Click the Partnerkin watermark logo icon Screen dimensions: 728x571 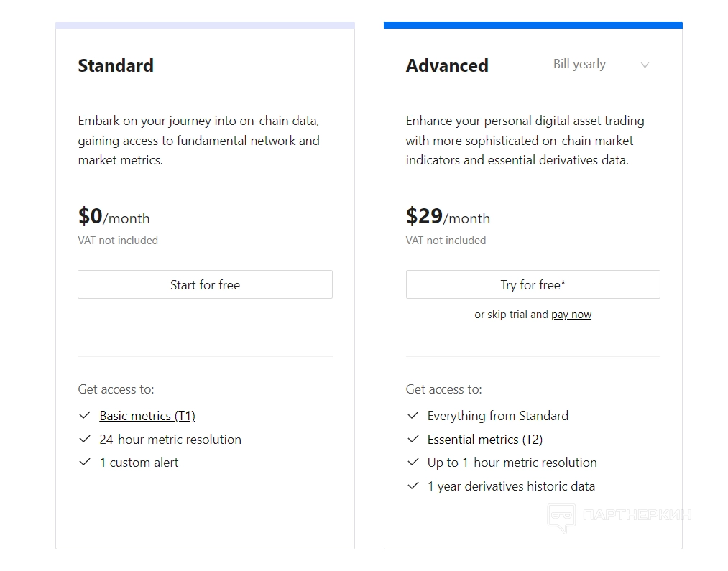[561, 516]
